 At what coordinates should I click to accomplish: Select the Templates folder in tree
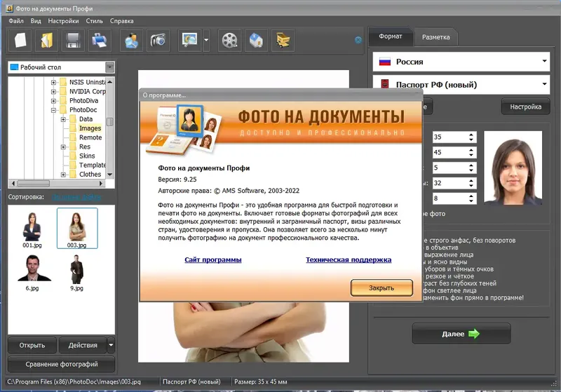coord(92,165)
